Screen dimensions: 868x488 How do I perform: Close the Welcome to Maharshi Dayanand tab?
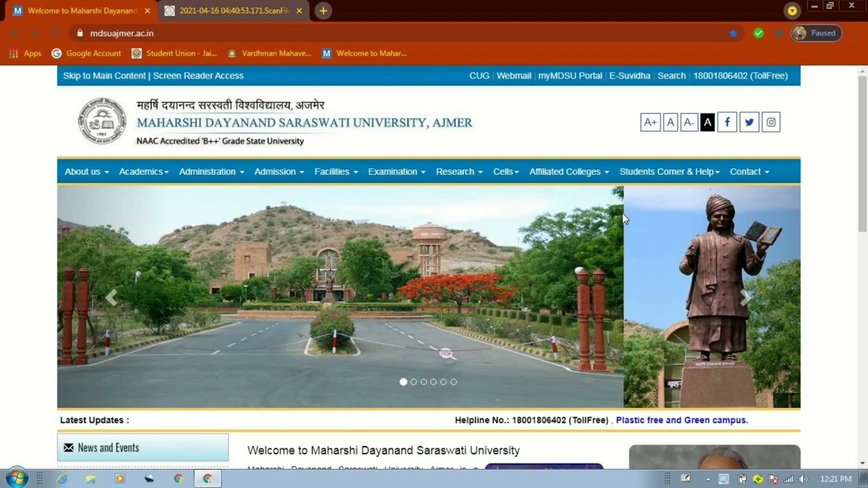[147, 11]
